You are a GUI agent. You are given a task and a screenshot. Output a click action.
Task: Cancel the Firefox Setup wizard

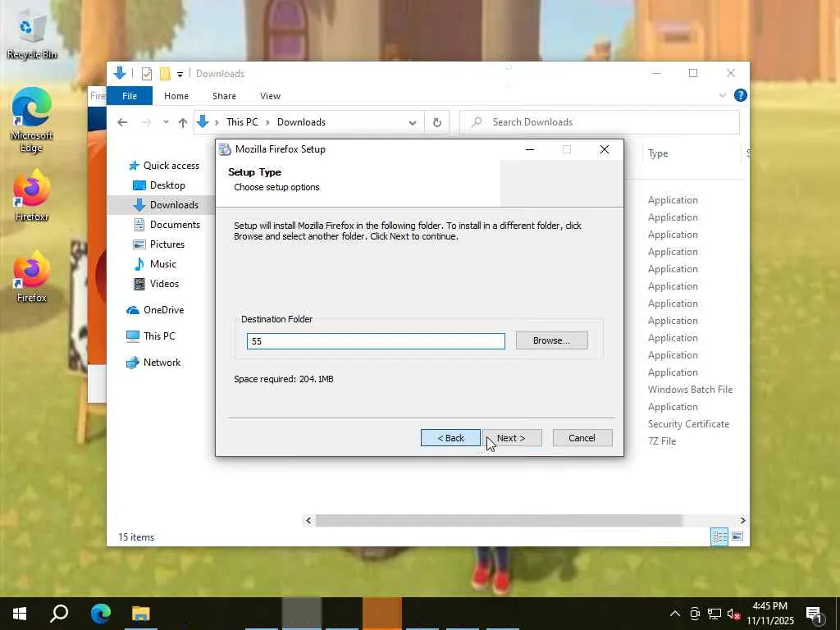click(x=582, y=438)
